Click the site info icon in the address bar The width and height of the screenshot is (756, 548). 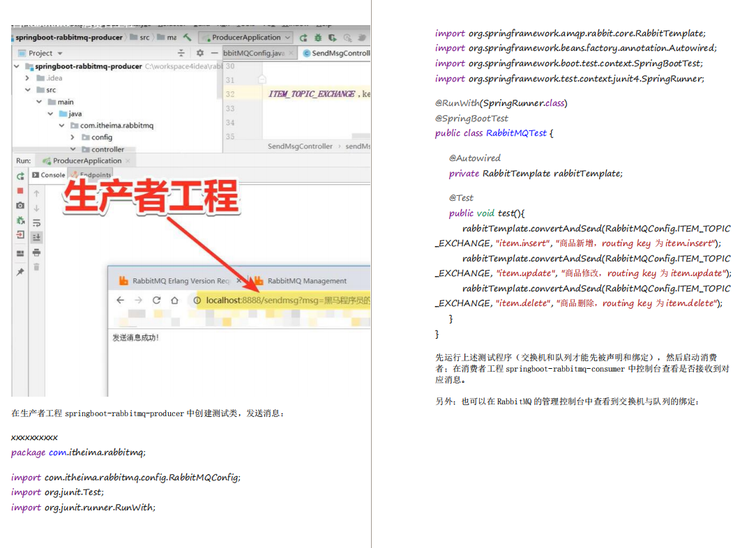click(197, 300)
